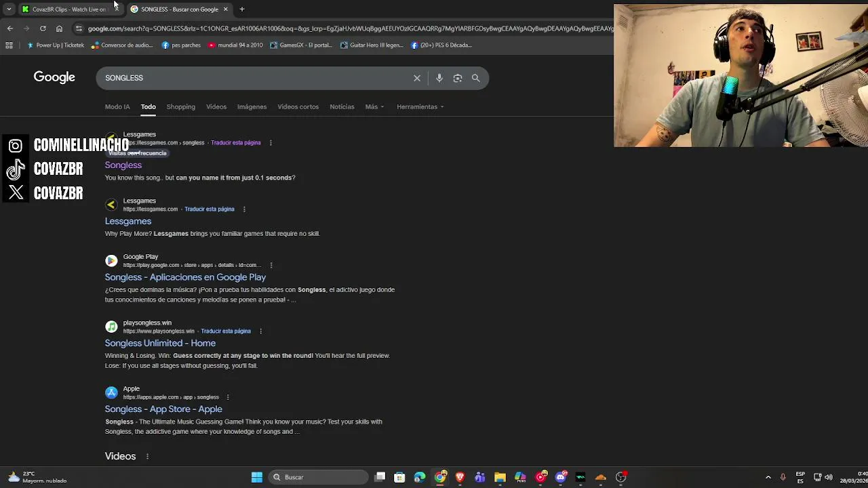Open Power Up Ticketek bookmark
The height and width of the screenshot is (488, 868).
pos(56,45)
